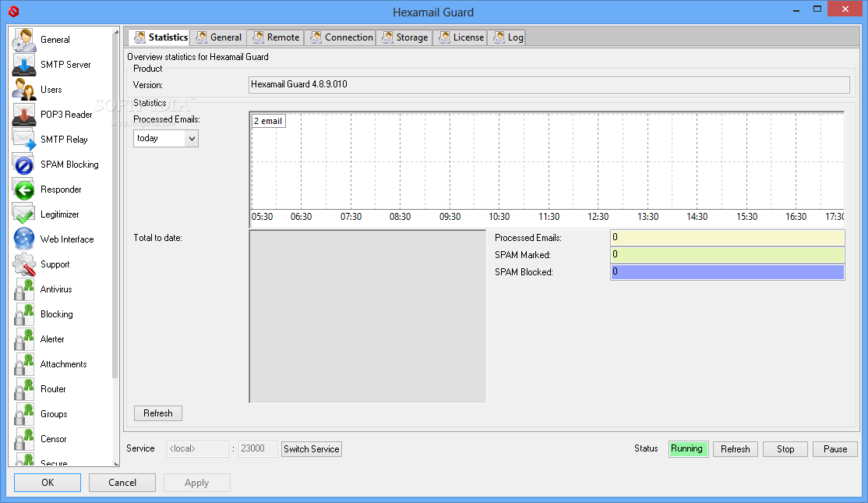Click the Connection tab icon

[x=316, y=37]
